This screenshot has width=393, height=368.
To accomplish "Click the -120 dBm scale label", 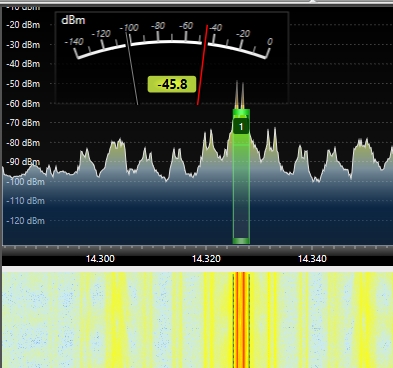I will (x=25, y=221).
